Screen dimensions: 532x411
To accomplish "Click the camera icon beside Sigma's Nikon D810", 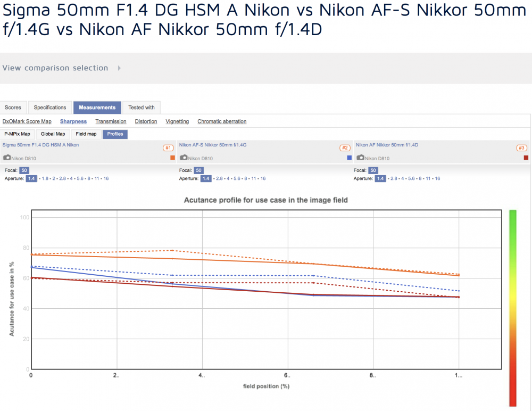I will [x=7, y=158].
